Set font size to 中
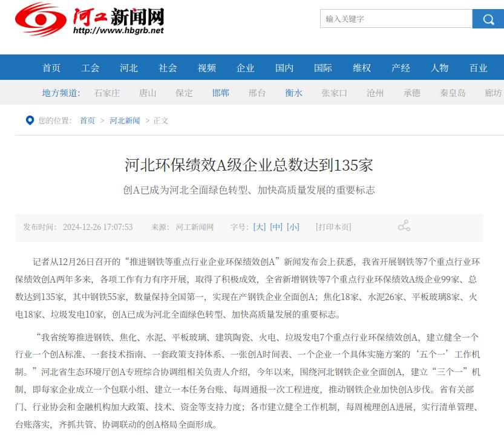This screenshot has height=435, width=504. (276, 227)
